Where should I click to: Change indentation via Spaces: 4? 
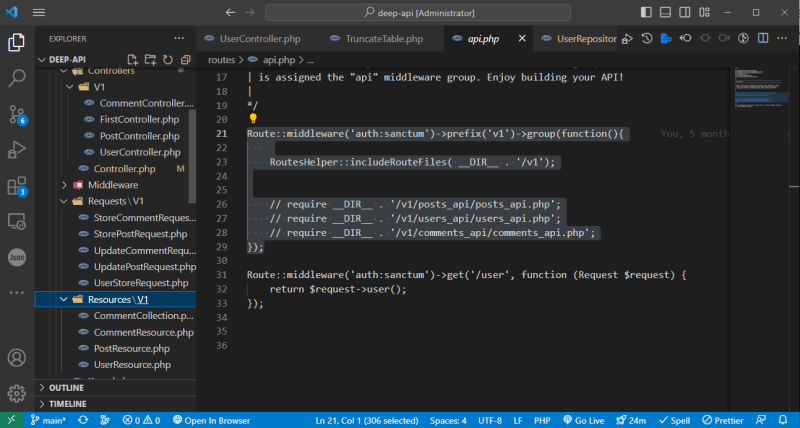pos(448,420)
